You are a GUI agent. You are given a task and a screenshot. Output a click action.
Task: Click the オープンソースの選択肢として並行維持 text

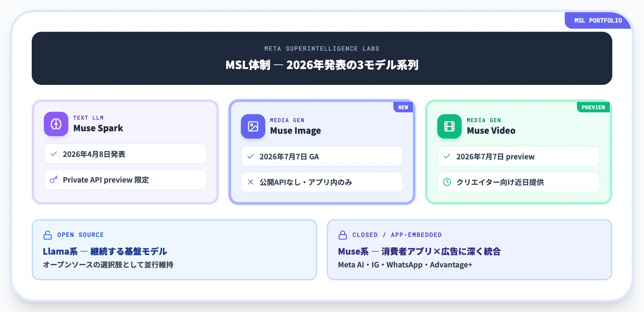(x=108, y=265)
